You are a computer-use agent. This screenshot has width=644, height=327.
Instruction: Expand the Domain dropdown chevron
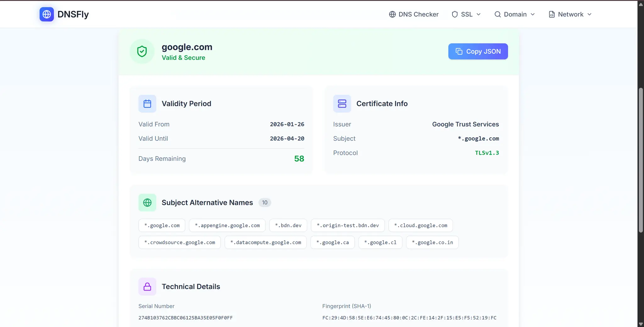(x=533, y=14)
